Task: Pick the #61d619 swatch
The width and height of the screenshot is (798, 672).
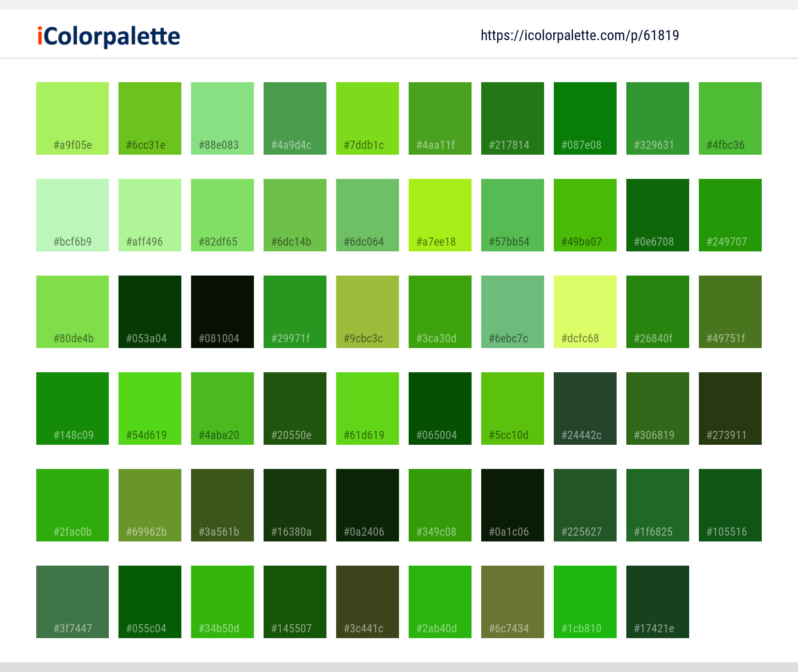Action: (368, 409)
